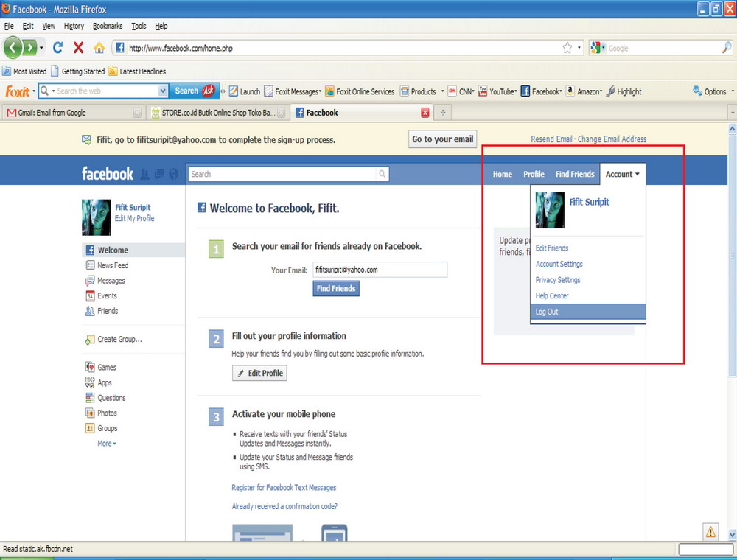The image size is (737, 560).
Task: Click the Go to your email button
Action: 442,139
